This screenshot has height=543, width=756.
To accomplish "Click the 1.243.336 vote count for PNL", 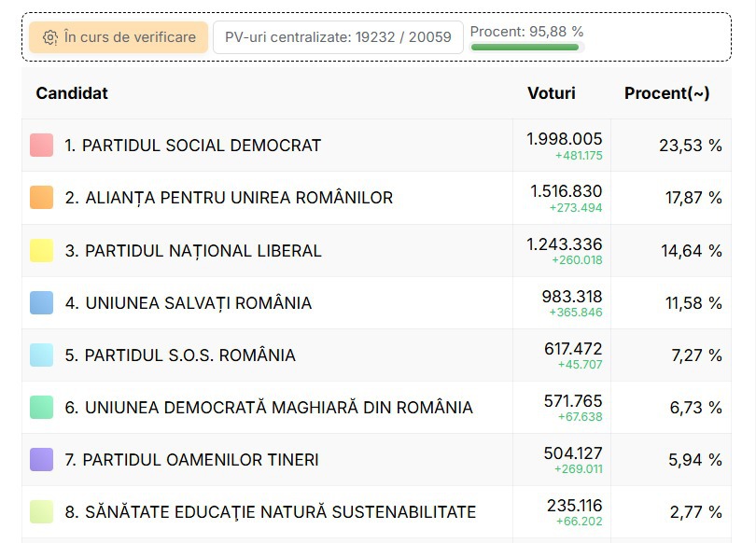I will [565, 244].
